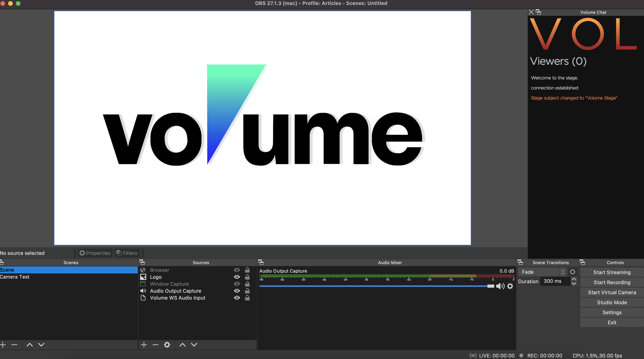The width and height of the screenshot is (644, 359).
Task: Lock the Volume WS Audio Input source
Action: click(247, 298)
